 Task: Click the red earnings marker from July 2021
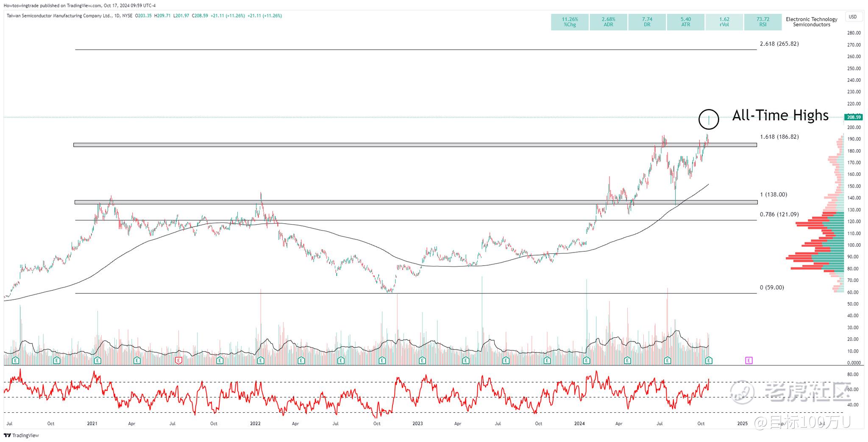pos(178,361)
